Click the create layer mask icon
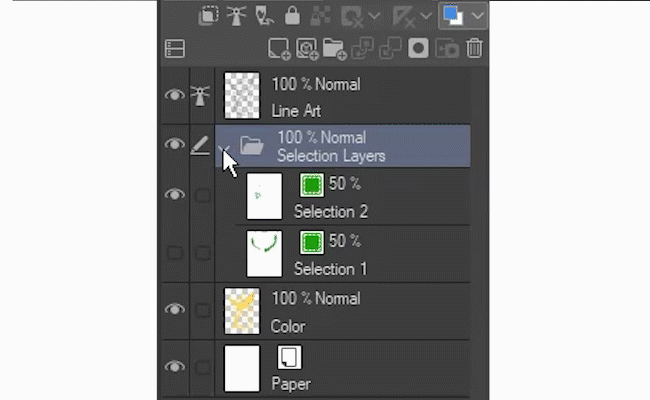Image resolution: width=650 pixels, height=400 pixels. [x=420, y=47]
